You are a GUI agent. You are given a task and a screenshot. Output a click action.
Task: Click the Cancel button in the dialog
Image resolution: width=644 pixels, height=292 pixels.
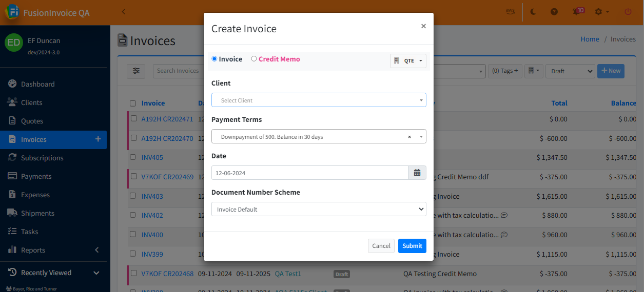pos(381,246)
